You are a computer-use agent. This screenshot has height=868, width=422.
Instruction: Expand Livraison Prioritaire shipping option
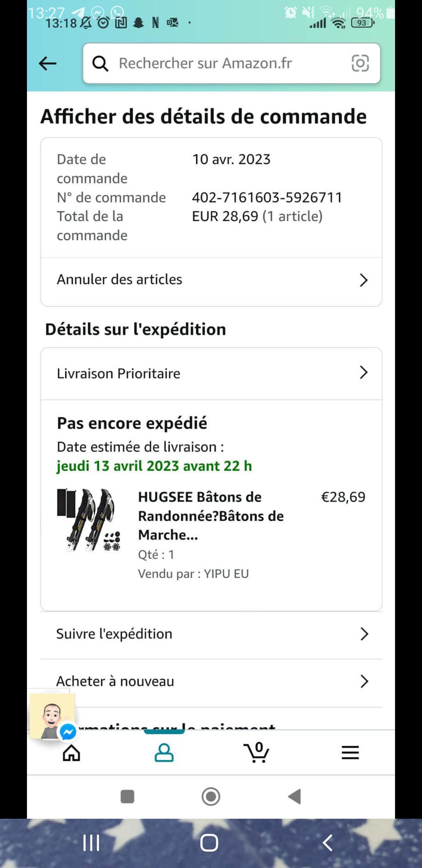(x=363, y=373)
